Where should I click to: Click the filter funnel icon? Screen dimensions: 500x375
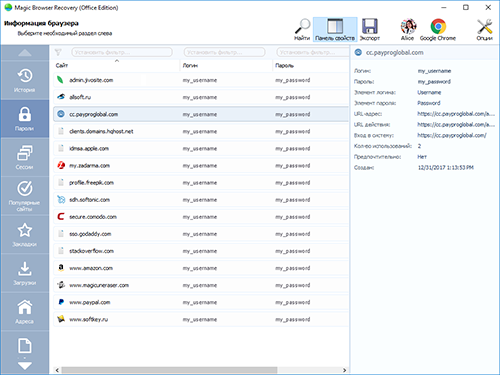coord(58,52)
